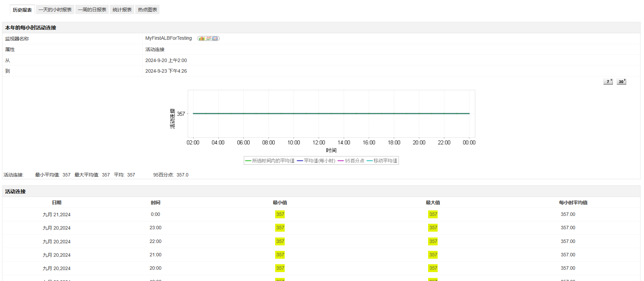Switch to the 热点图表 tab
644x281 pixels.
tap(147, 10)
